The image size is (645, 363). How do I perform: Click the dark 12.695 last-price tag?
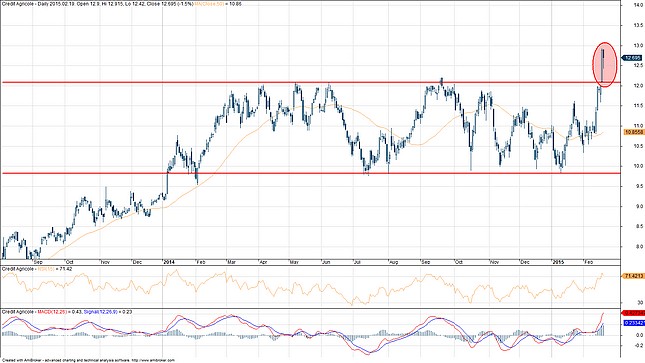(x=632, y=58)
